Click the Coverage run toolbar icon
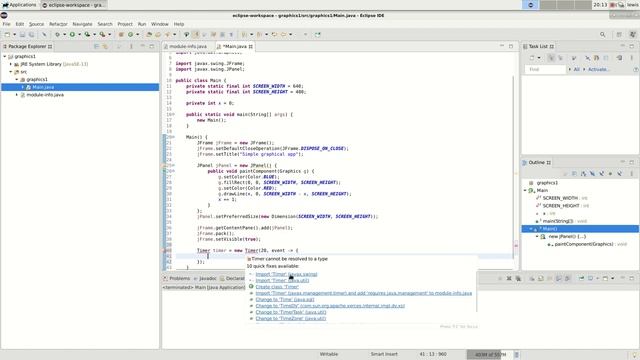The height and width of the screenshot is (360, 640). pos(87,35)
